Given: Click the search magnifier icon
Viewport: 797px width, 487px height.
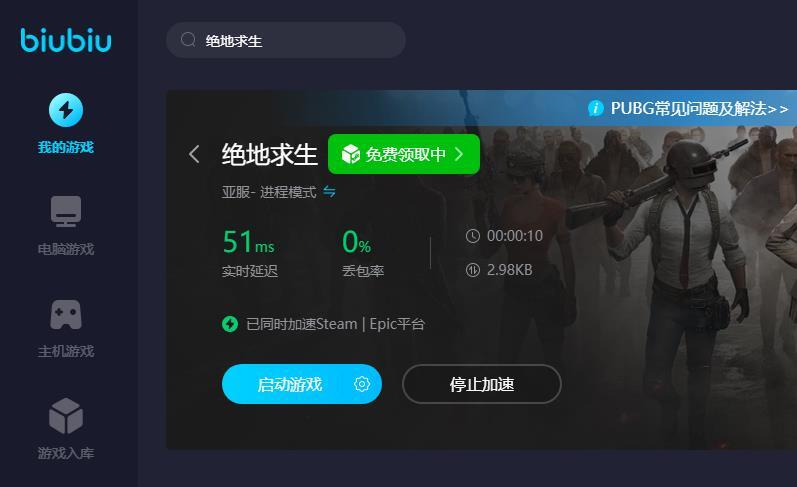Looking at the screenshot, I should [188, 40].
